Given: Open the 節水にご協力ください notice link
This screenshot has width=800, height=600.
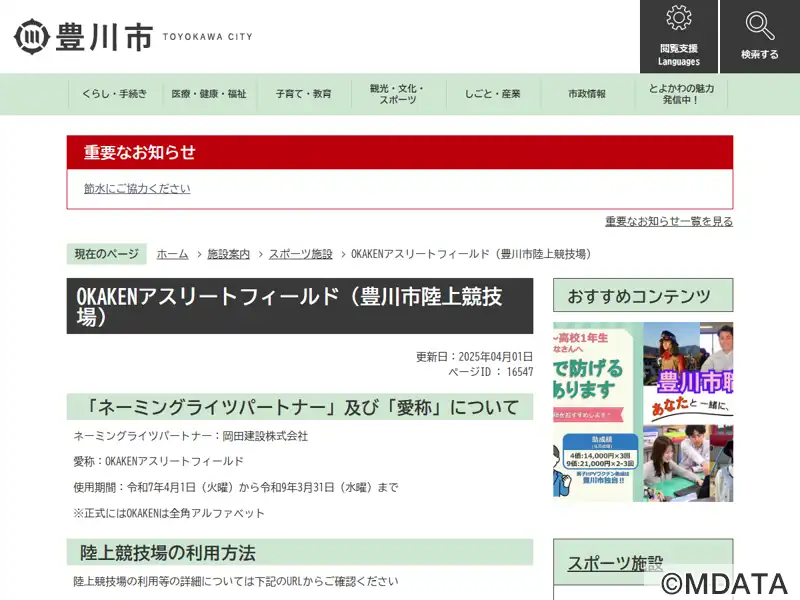Looking at the screenshot, I should [137, 188].
